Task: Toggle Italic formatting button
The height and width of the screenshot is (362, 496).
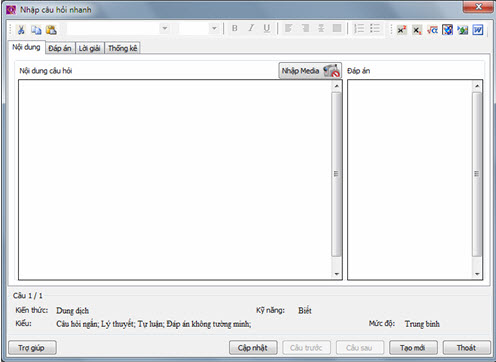Action: point(251,28)
